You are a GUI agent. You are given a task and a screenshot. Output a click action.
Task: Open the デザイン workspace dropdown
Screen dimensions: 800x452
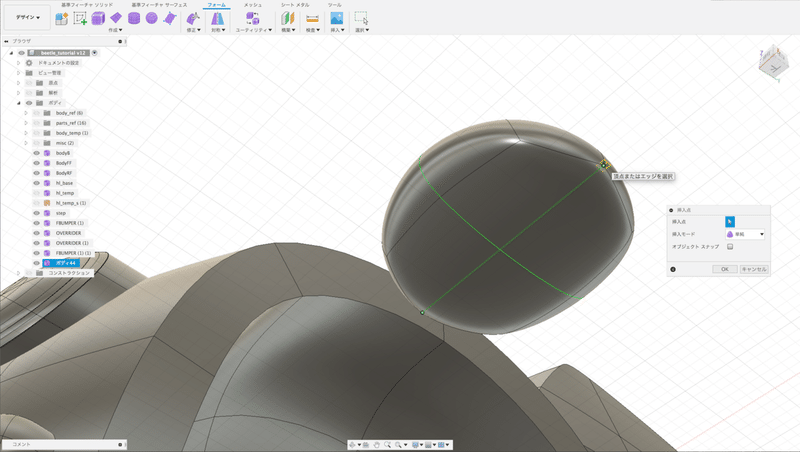[x=27, y=17]
